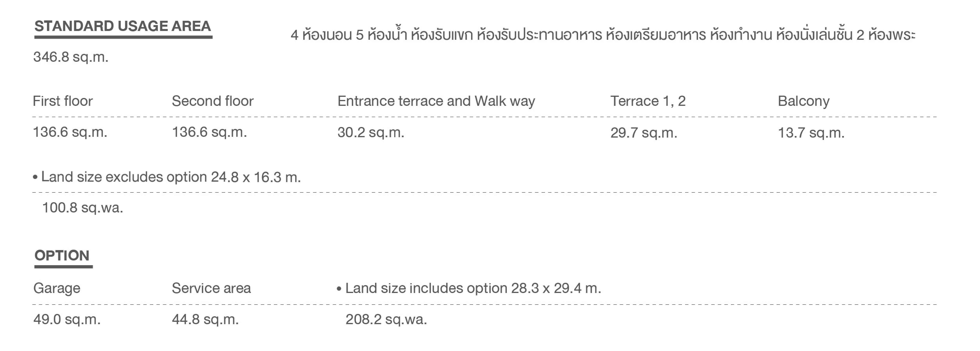Select the First floor label
The width and height of the screenshot is (980, 351).
(63, 101)
